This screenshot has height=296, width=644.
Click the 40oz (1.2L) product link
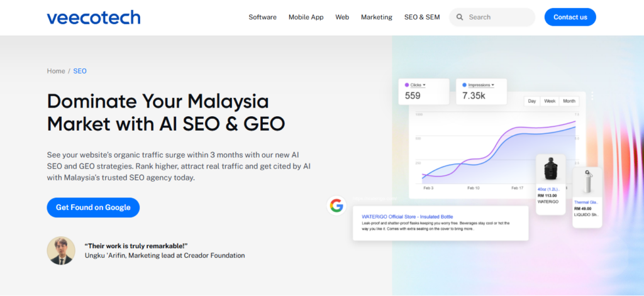(548, 189)
